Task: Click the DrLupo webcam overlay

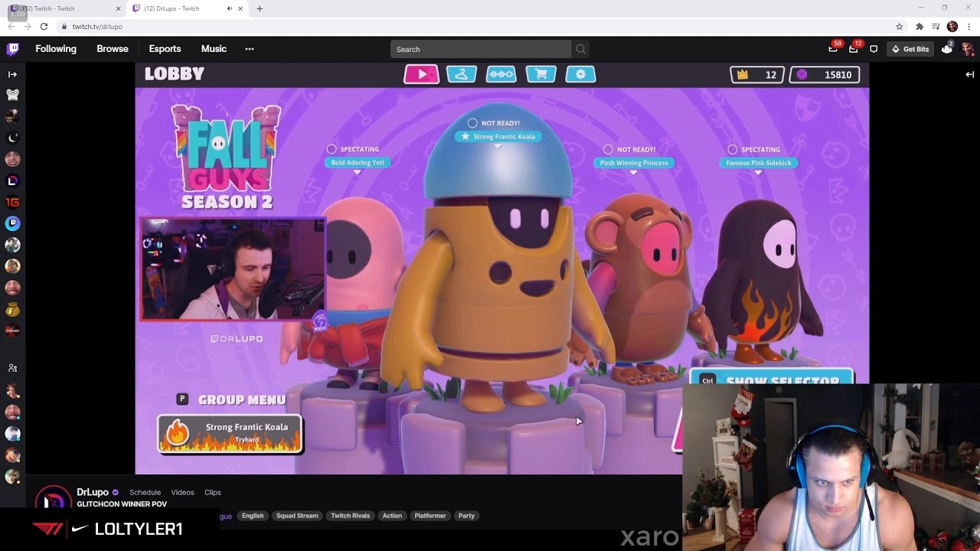Action: click(233, 269)
